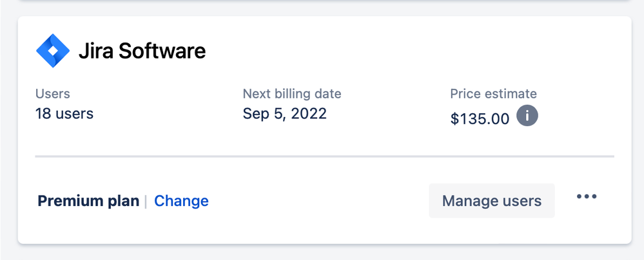The height and width of the screenshot is (260, 644).
Task: Click the Users field label
Action: click(x=53, y=94)
